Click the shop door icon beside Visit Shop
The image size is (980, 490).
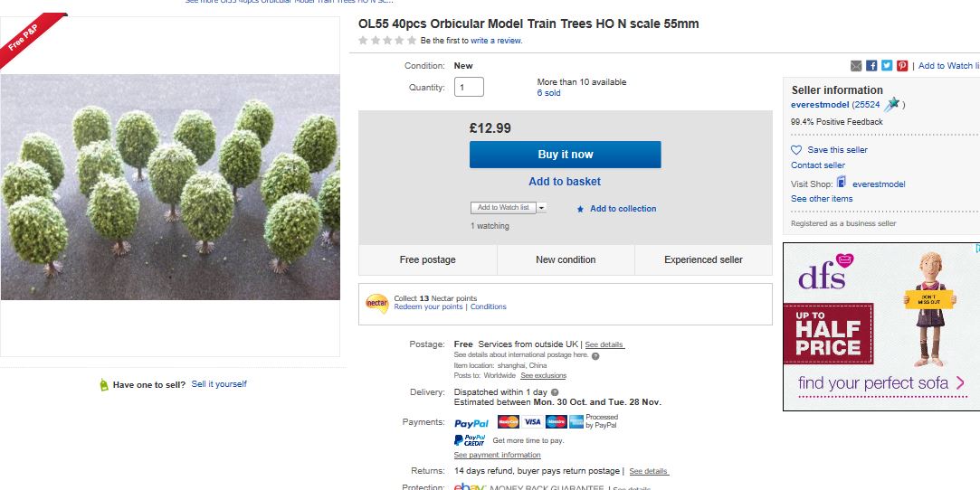point(842,183)
